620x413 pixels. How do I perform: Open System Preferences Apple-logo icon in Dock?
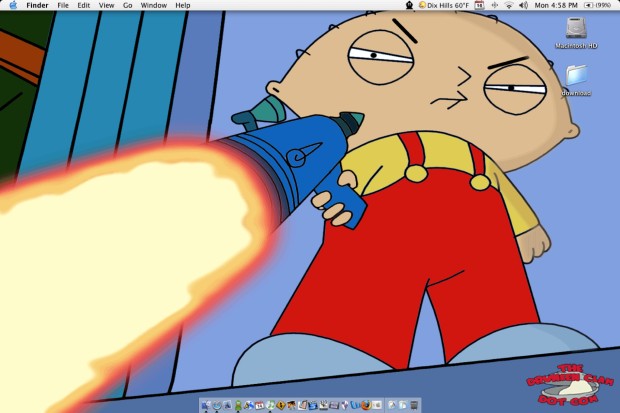click(x=377, y=405)
